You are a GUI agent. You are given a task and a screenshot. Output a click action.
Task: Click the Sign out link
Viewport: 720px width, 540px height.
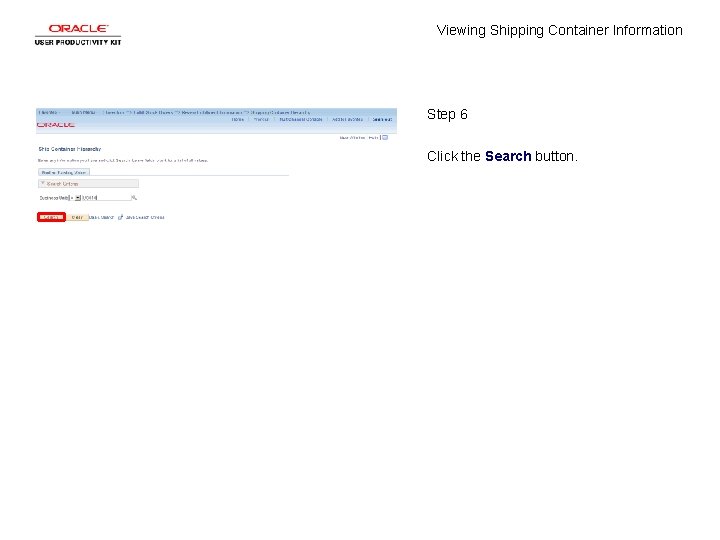(382, 119)
